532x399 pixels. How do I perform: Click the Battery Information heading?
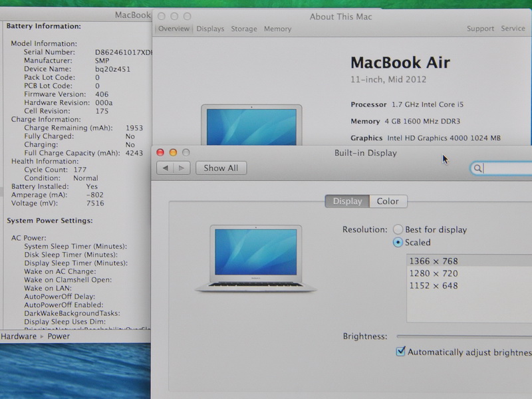[x=44, y=26]
